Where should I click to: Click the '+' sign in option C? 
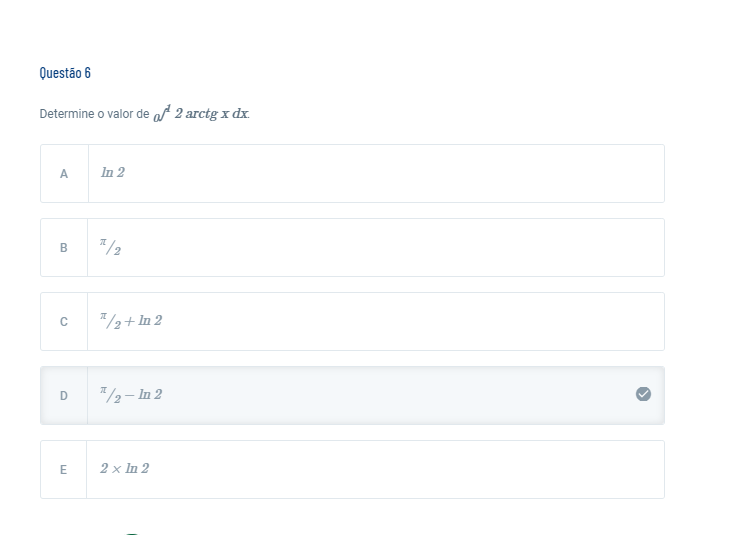[130, 321]
